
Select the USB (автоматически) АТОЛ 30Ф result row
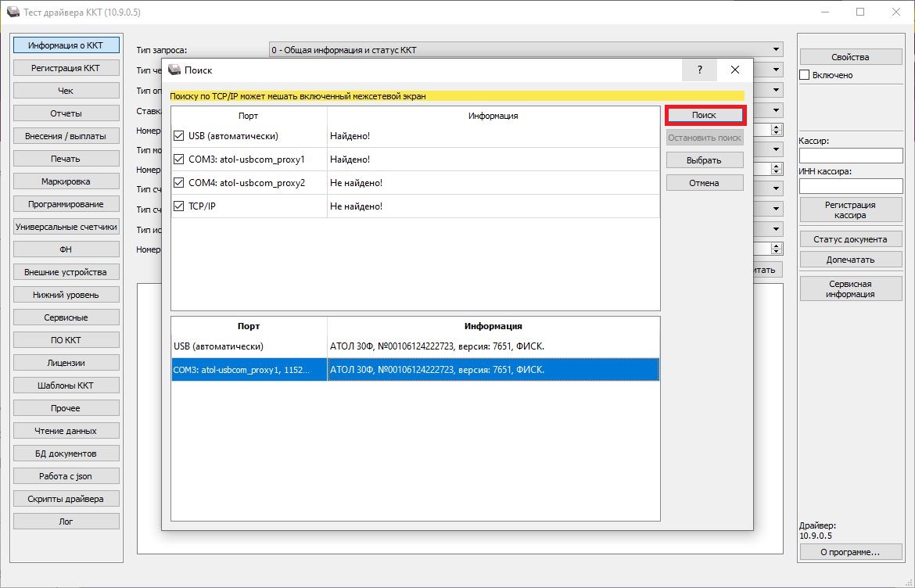[414, 346]
